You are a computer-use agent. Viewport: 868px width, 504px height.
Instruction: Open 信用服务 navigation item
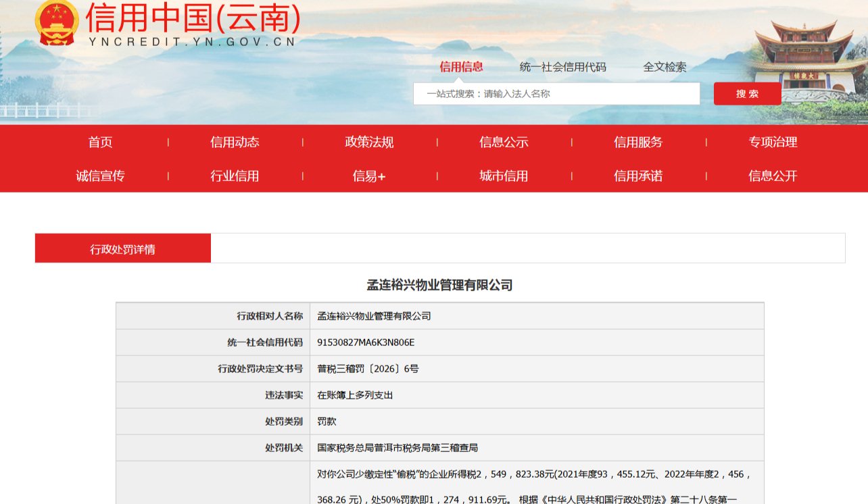(x=638, y=142)
